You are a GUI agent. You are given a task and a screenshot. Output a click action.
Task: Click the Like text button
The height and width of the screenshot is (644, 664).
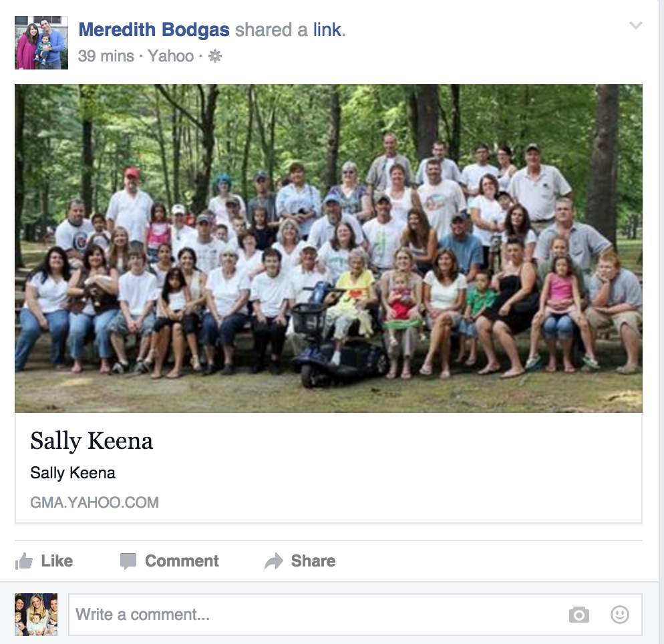(57, 561)
